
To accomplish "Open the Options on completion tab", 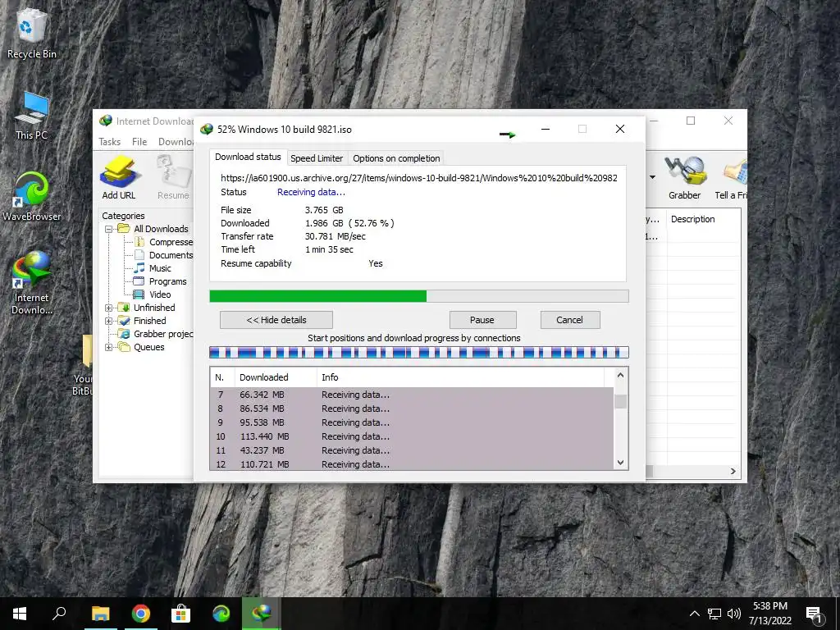I will click(396, 158).
